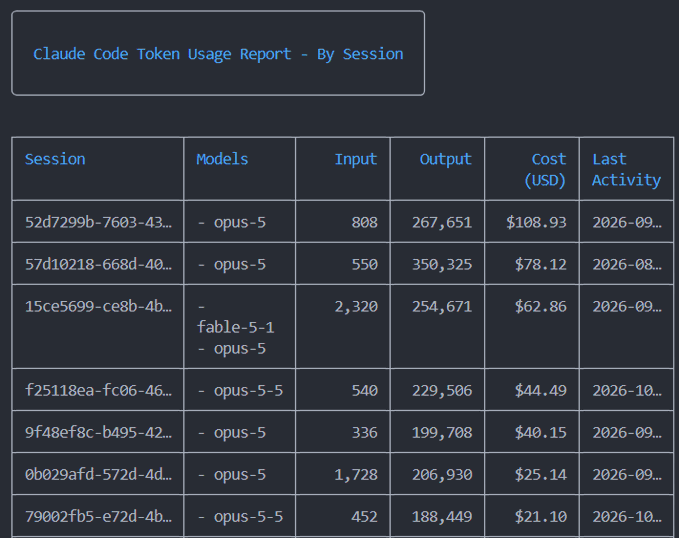This screenshot has height=538, width=679.
Task: Click input value 2,320
Action: click(356, 307)
